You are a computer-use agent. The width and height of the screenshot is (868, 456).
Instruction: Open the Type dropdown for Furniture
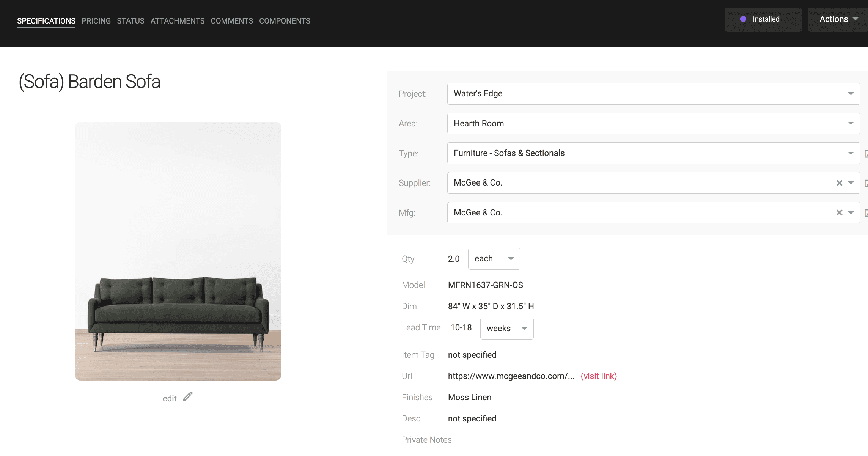coord(653,153)
